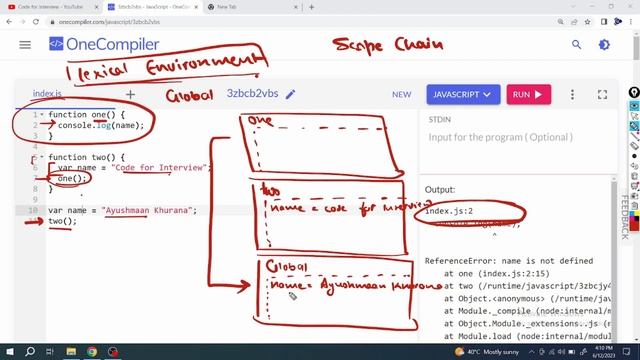
Task: Reload the current page
Action: click(36, 22)
